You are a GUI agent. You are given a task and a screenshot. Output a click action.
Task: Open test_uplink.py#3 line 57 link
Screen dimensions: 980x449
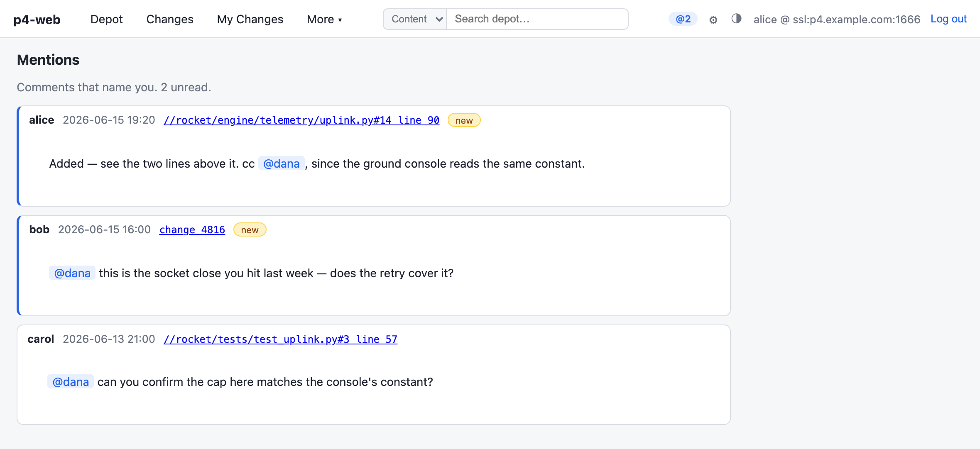280,339
